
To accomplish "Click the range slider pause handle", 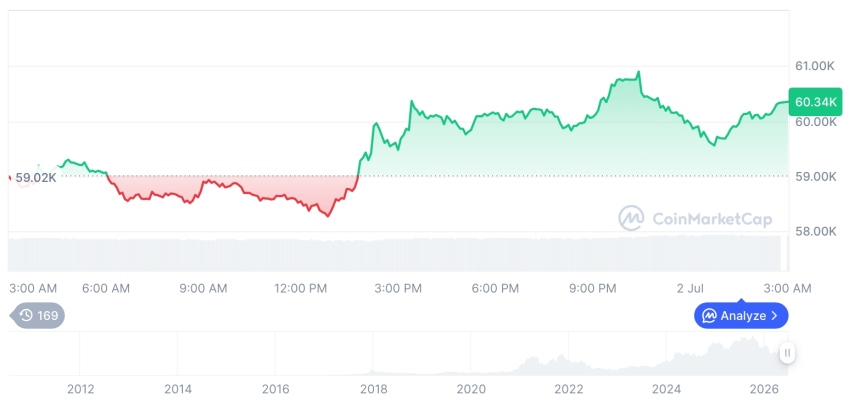I will click(787, 353).
